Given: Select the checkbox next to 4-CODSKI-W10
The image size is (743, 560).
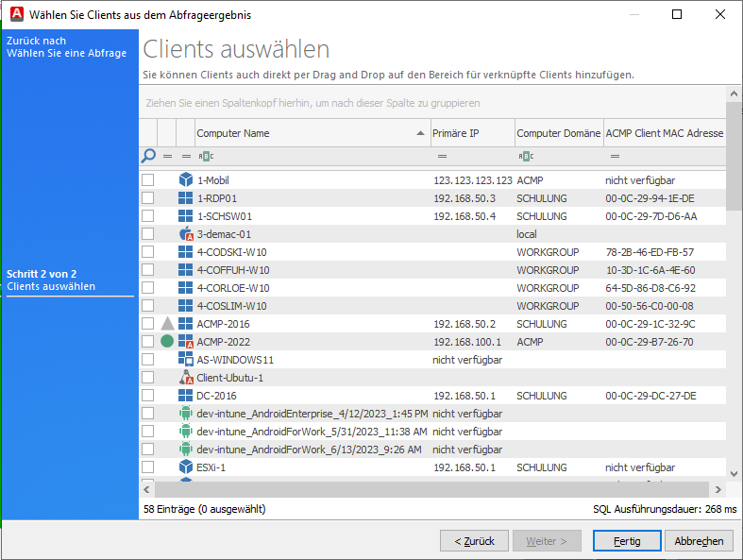Looking at the screenshot, I should pos(148,252).
